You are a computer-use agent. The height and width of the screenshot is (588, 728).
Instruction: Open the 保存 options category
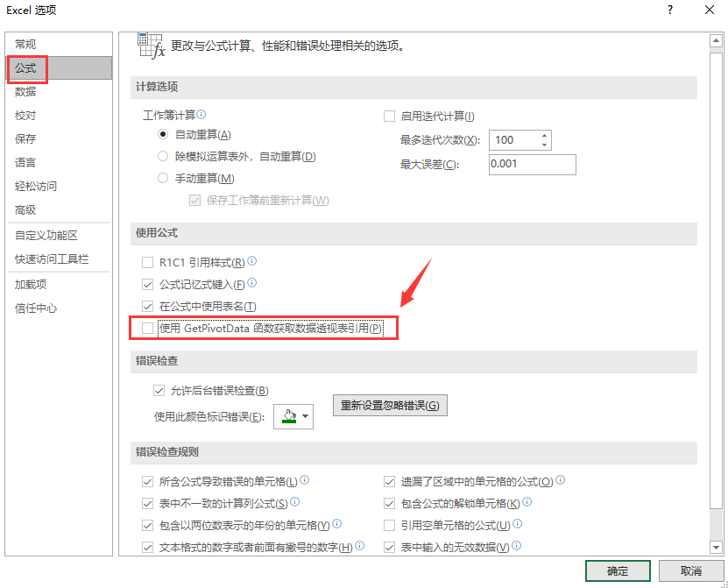point(59,138)
